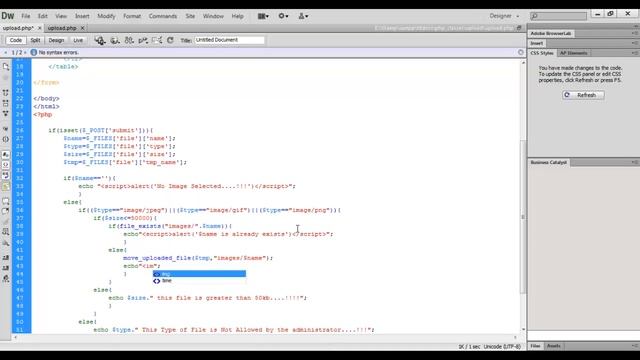Click the Refresh button in CSS Styles panel
This screenshot has height=360, width=640.
[x=583, y=95]
